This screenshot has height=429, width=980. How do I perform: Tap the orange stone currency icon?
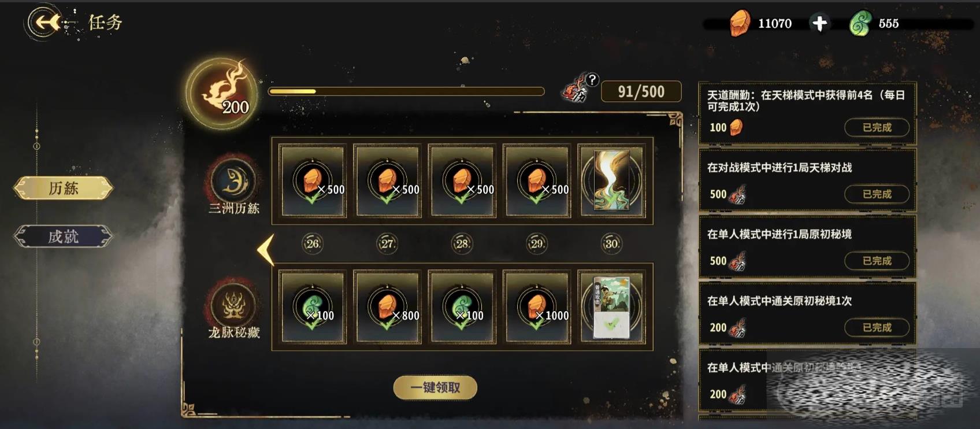[739, 24]
